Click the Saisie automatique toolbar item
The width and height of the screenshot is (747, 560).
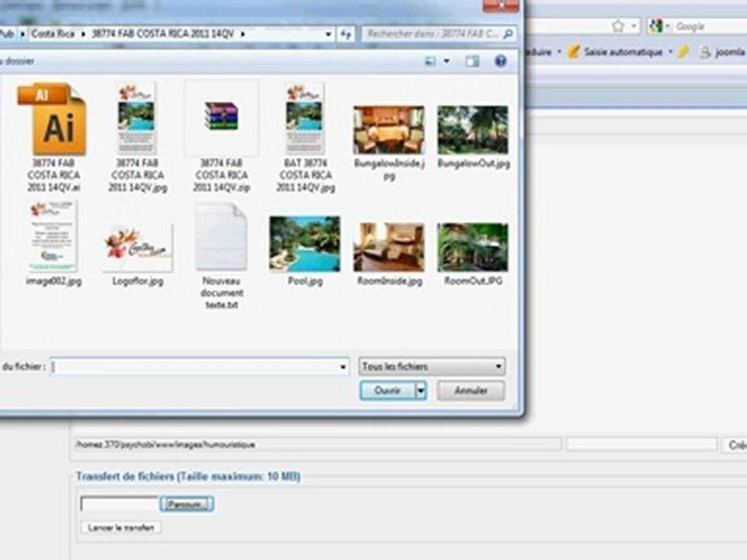tap(615, 52)
